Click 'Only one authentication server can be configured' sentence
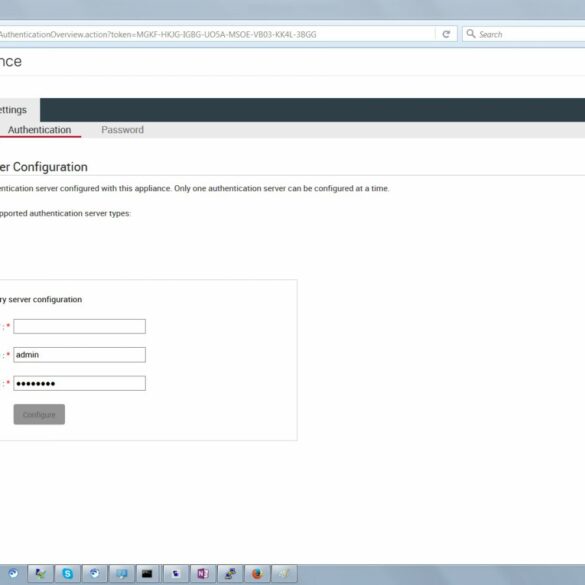This screenshot has width=585, height=585. point(281,188)
